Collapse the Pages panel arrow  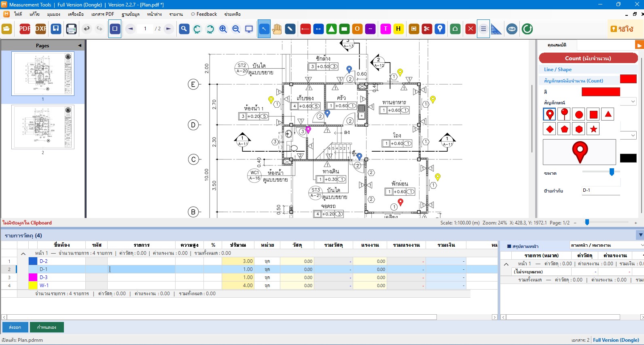coord(80,45)
